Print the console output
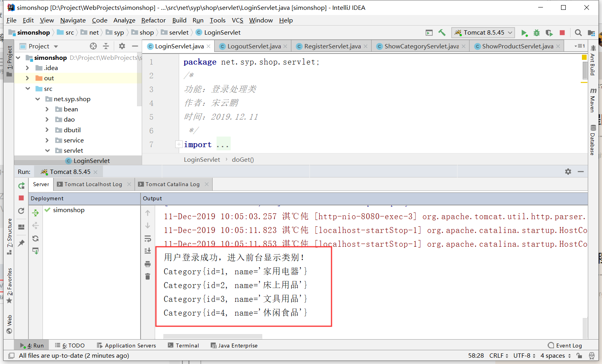 [148, 264]
